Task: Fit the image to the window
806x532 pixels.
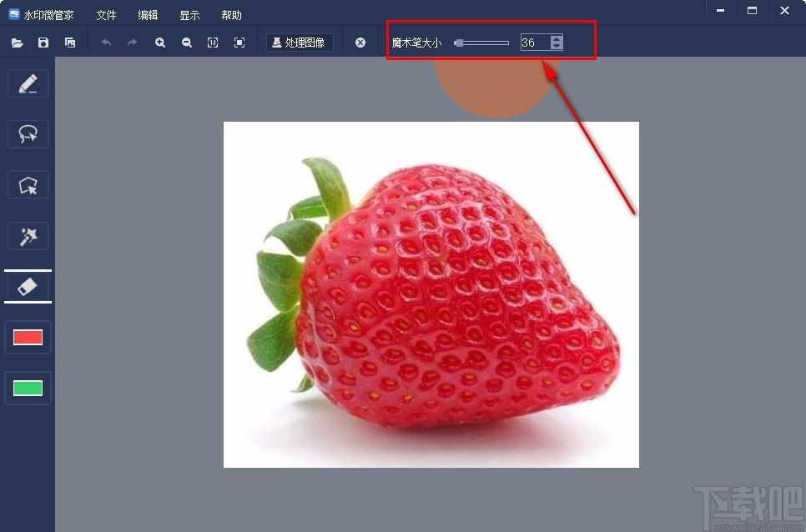Action: 239,43
